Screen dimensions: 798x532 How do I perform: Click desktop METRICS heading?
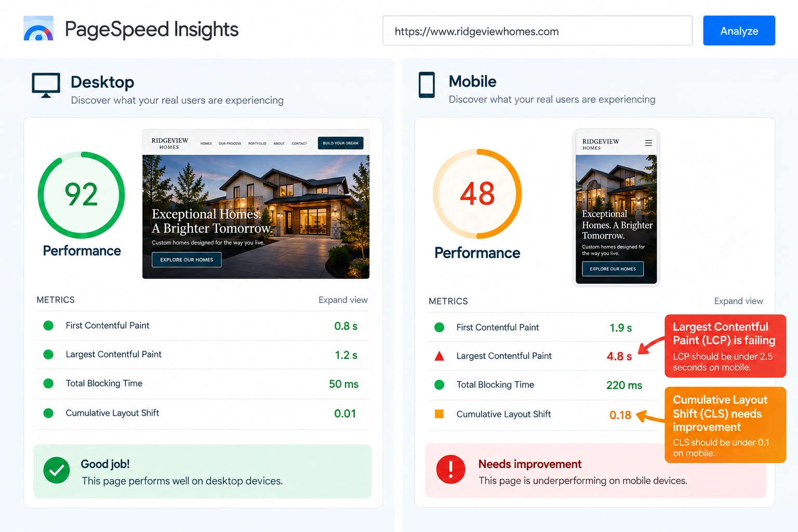pyautogui.click(x=56, y=300)
